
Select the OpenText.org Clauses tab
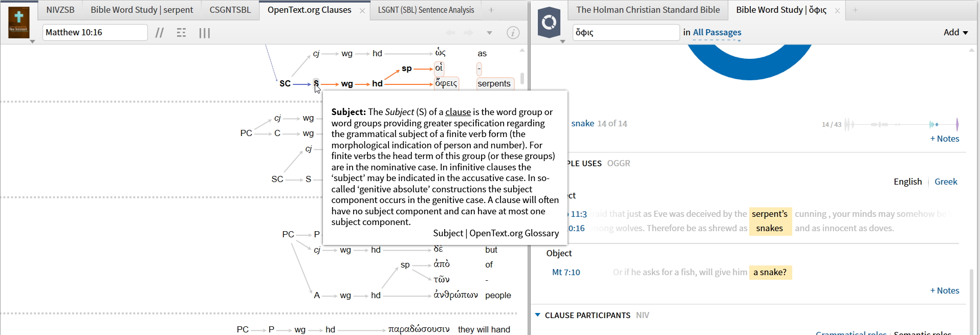point(309,10)
